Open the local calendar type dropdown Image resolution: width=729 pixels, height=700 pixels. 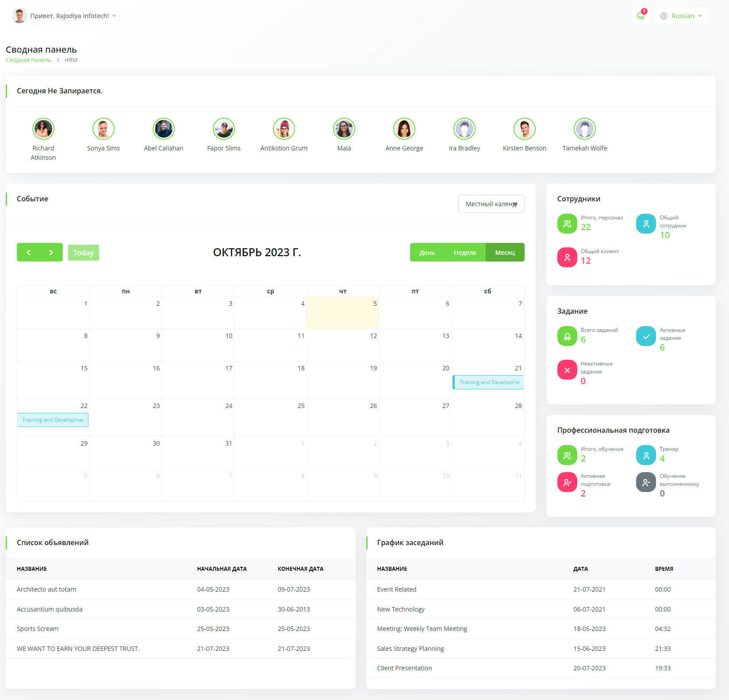pos(491,204)
